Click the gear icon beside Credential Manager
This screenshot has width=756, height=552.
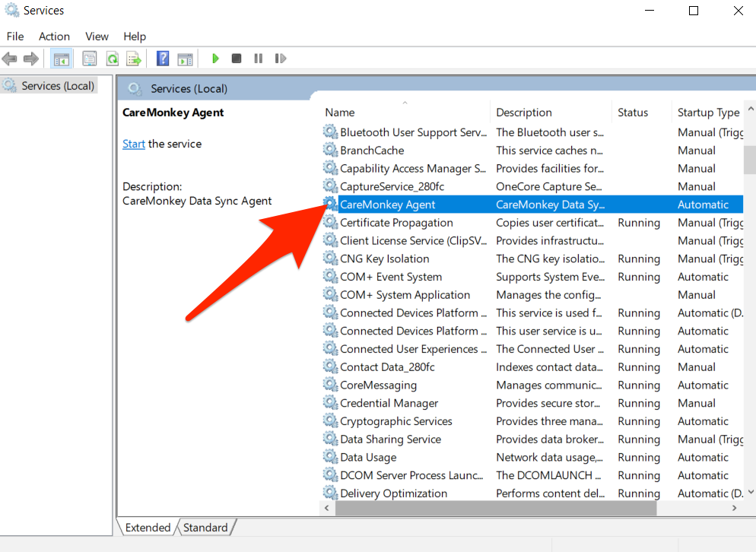[x=330, y=402]
